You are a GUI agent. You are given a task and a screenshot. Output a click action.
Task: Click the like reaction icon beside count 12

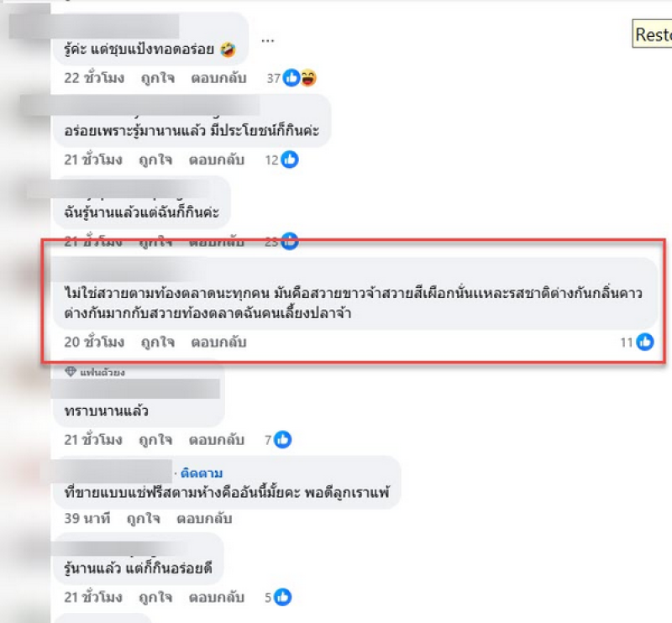click(290, 159)
